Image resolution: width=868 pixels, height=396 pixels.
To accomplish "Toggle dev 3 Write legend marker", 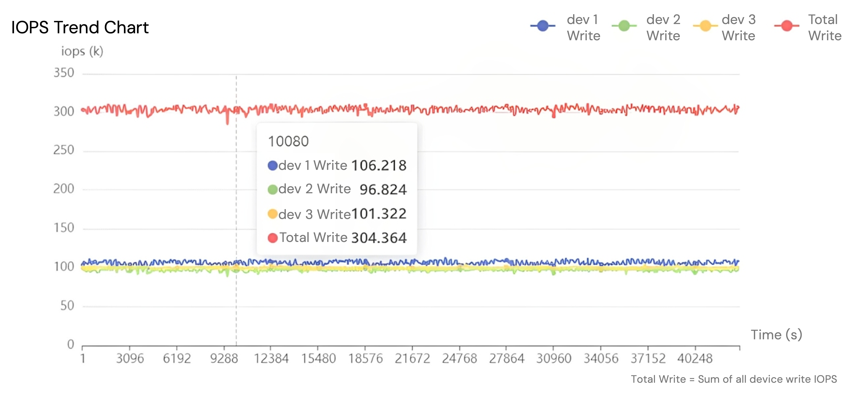I will pyautogui.click(x=705, y=26).
